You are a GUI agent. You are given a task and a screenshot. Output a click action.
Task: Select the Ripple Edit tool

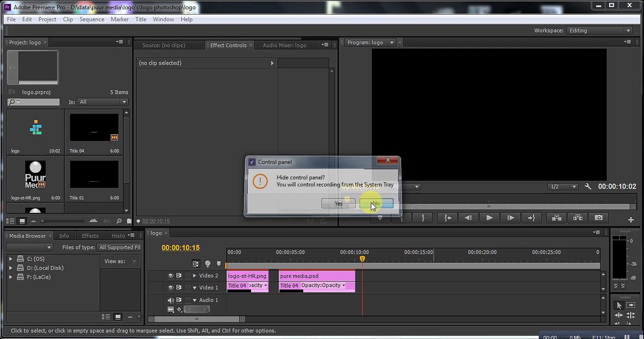(x=619, y=315)
